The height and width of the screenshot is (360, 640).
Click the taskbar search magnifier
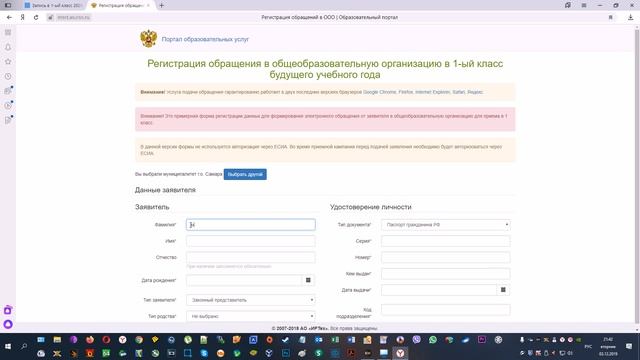24,346
